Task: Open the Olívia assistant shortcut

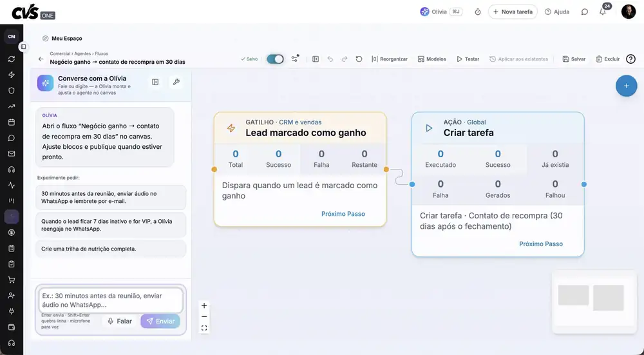Action: click(441, 12)
